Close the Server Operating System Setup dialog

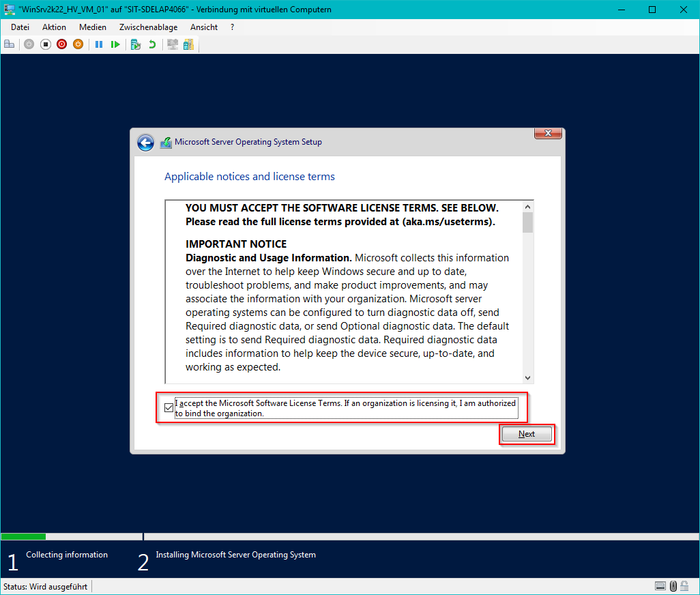pyautogui.click(x=548, y=133)
